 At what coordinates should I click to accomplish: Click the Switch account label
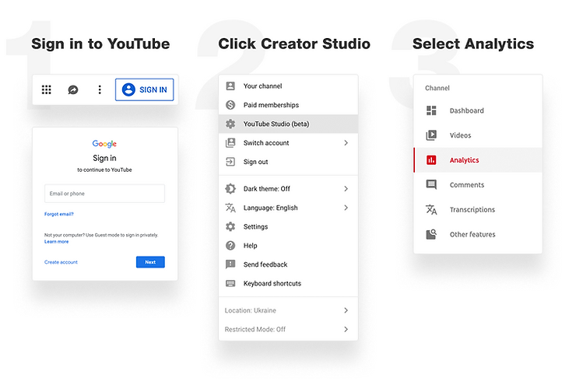click(x=266, y=143)
